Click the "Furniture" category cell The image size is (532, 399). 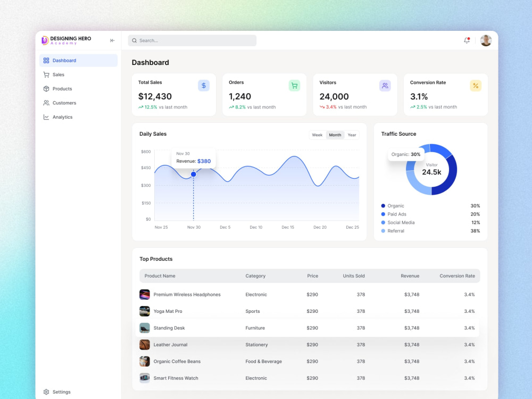pos(255,328)
